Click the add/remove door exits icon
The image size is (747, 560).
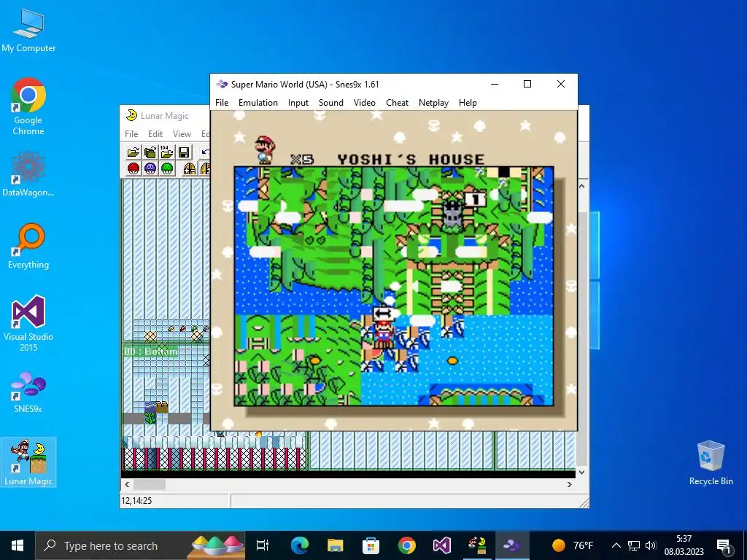[x=190, y=168]
